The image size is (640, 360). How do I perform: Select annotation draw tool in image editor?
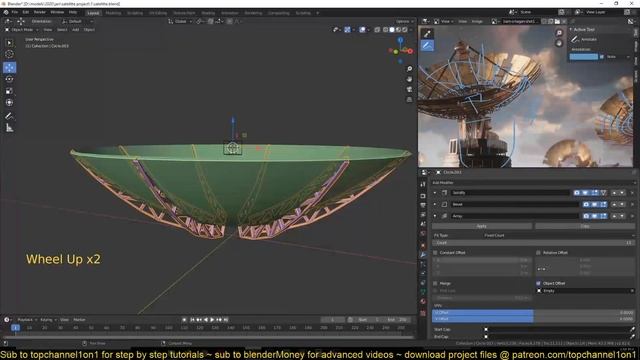427,45
